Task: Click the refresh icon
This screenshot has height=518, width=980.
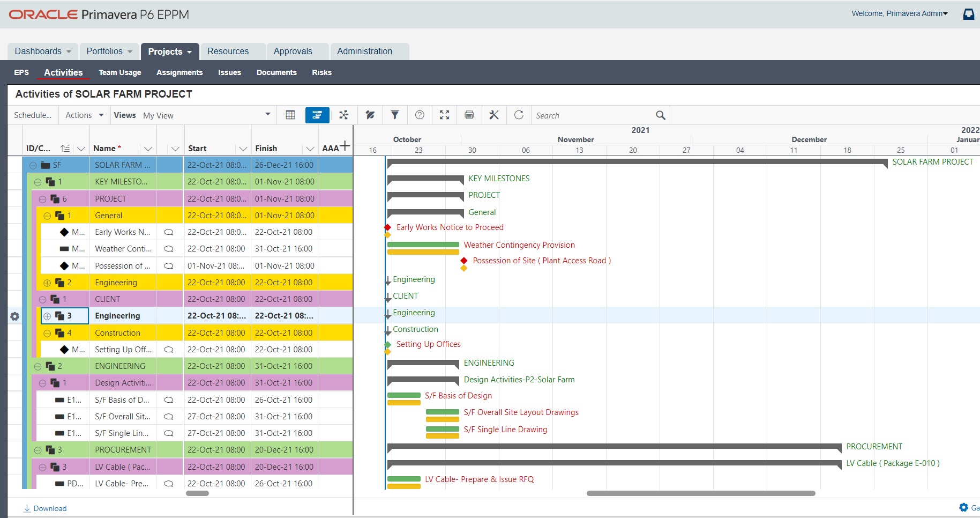Action: (519, 115)
